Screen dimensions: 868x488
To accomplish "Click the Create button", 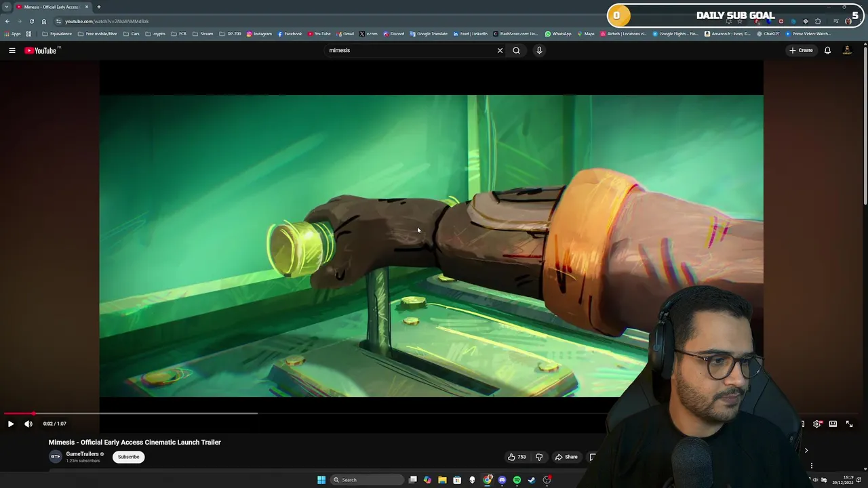I will (801, 50).
